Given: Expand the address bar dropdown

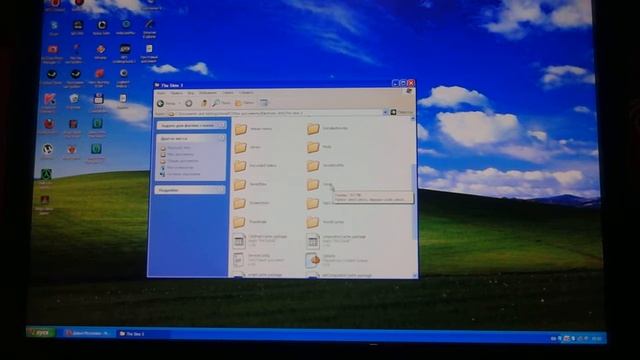Looking at the screenshot, I should coord(385,113).
